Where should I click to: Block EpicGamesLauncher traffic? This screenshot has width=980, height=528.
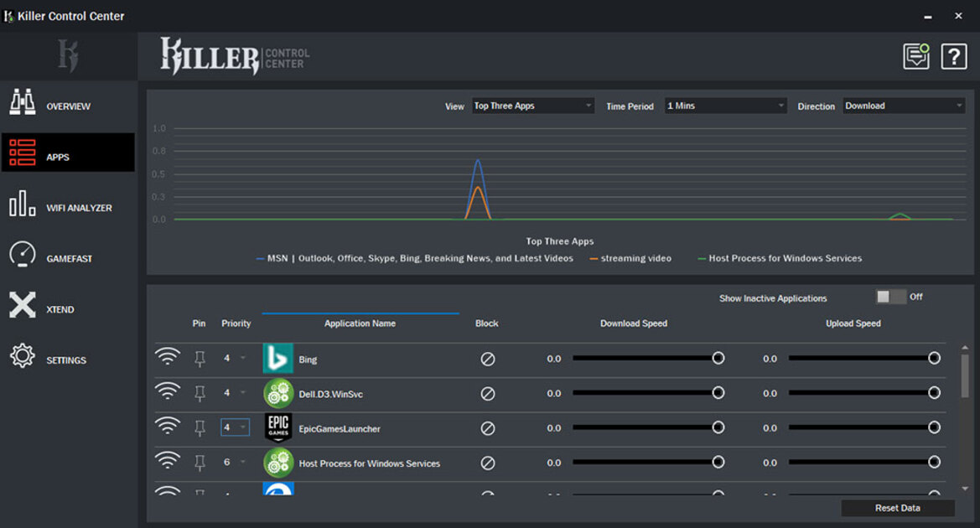(488, 428)
